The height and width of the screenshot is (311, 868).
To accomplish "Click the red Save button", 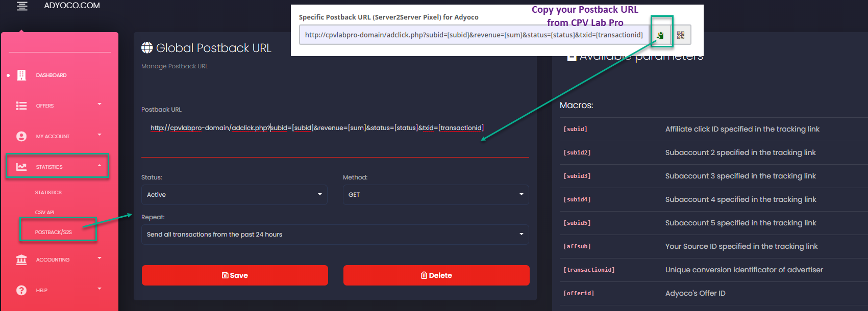I will [235, 275].
